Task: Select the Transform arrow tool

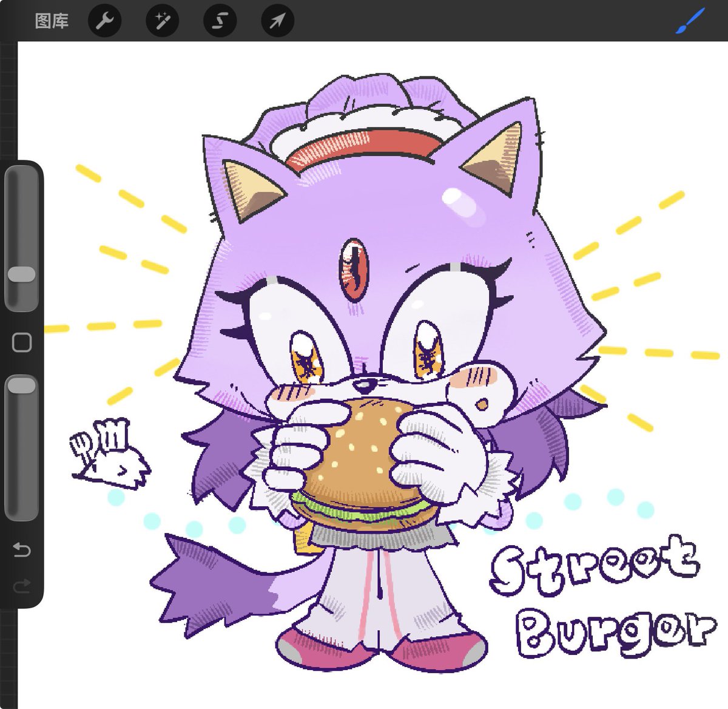Action: tap(277, 21)
